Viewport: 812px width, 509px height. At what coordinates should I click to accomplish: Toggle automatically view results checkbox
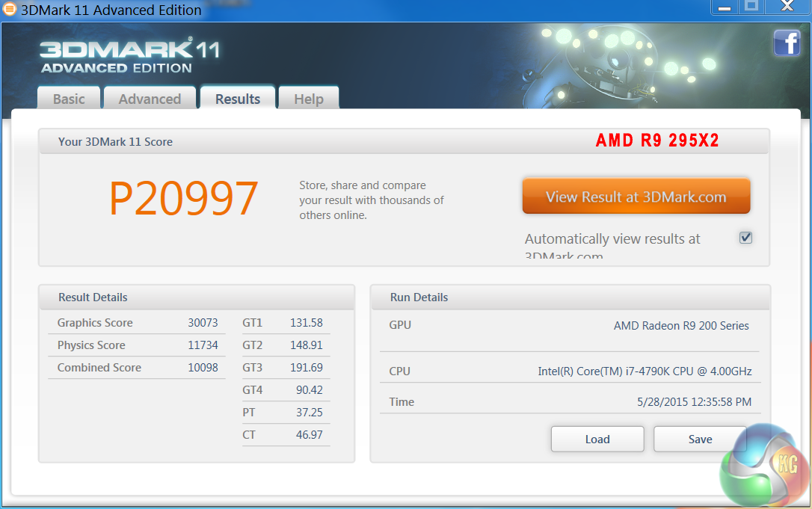click(x=745, y=238)
